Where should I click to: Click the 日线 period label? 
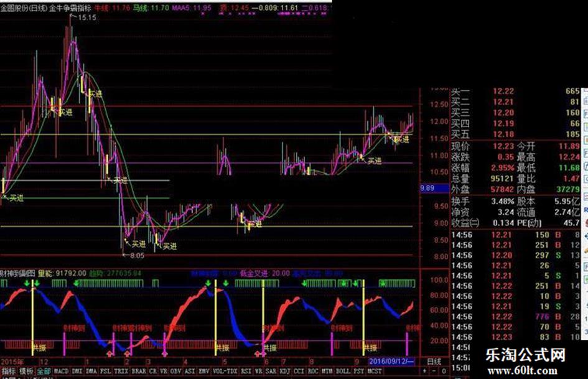tap(434, 362)
